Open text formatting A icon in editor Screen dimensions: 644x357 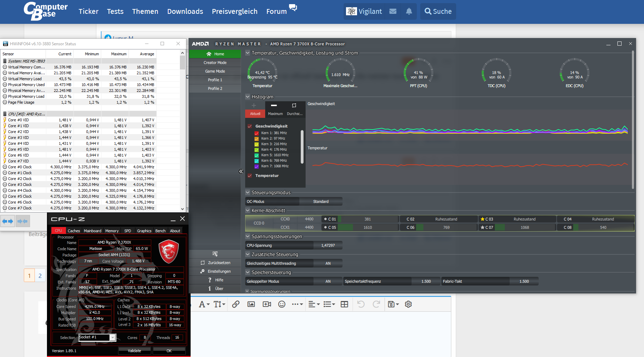pyautogui.click(x=204, y=304)
